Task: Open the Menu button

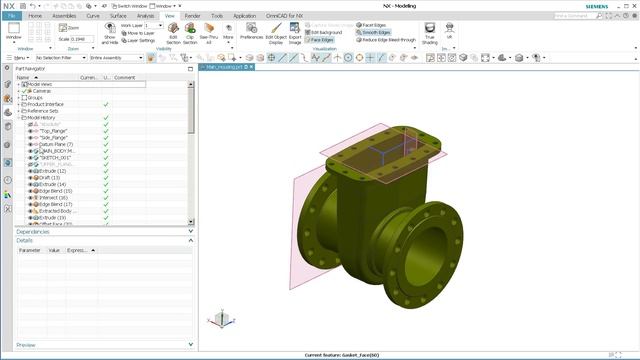Action: [x=18, y=58]
